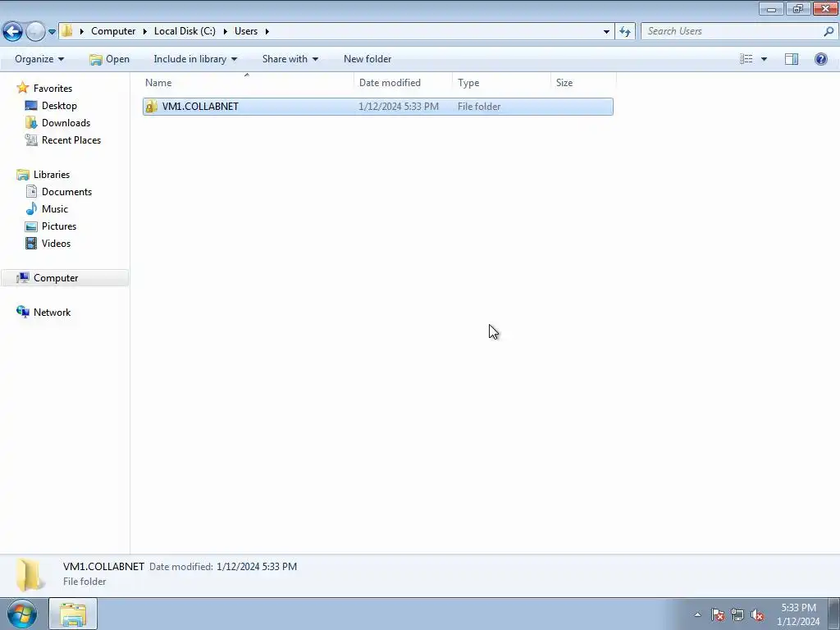Open the Documents library

(67, 191)
